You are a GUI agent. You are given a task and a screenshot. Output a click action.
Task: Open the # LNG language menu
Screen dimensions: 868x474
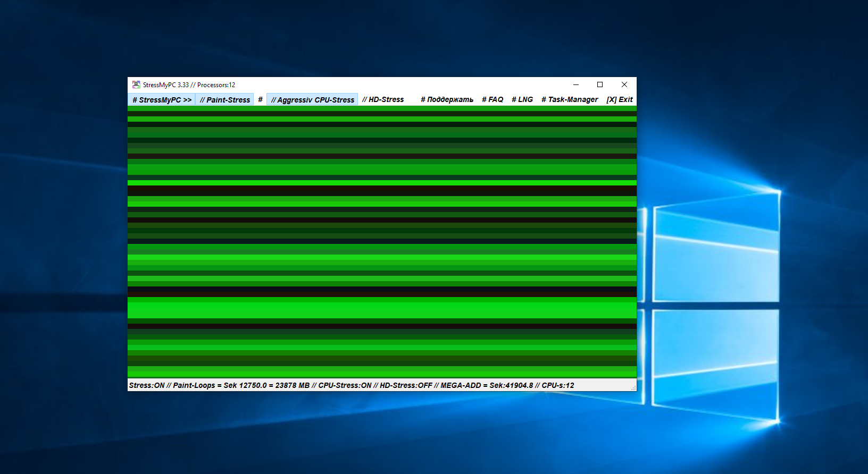point(522,99)
